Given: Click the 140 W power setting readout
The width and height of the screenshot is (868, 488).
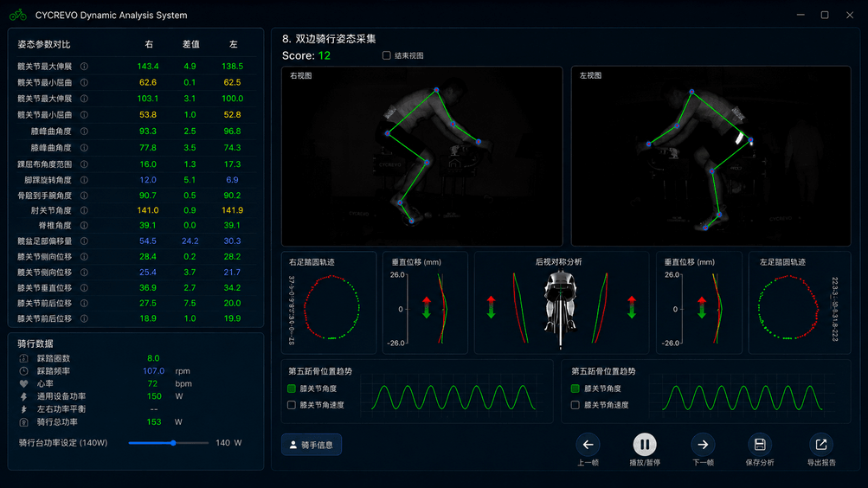Looking at the screenshot, I should [228, 443].
